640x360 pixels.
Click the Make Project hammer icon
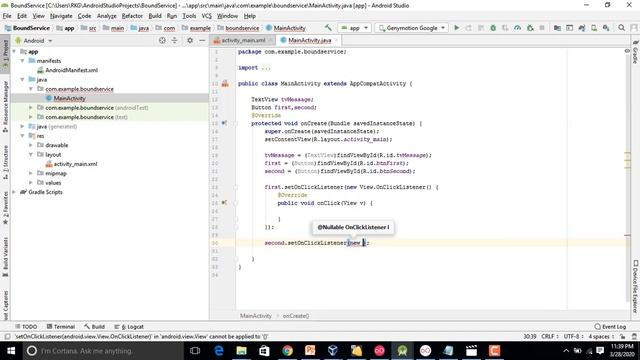click(328, 28)
